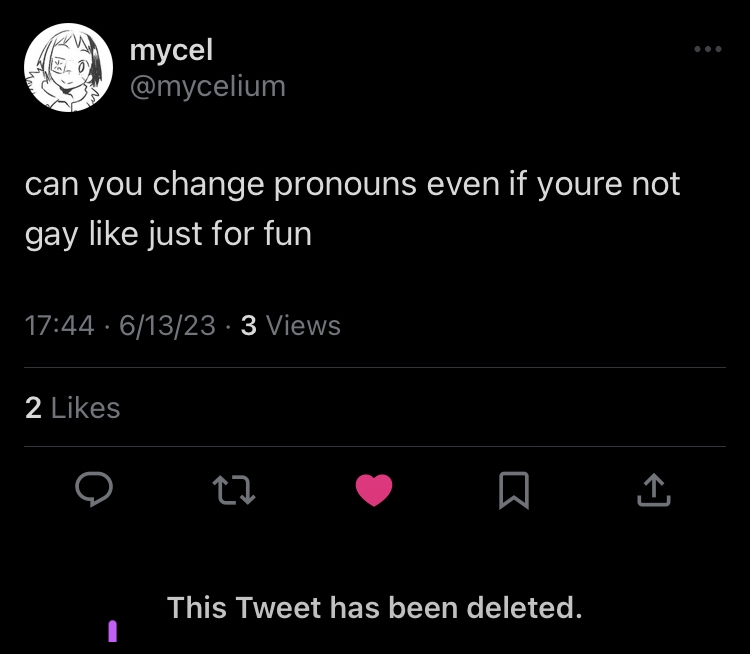Open the three-dot more options menu
Viewport: 750px width, 654px height.
(707, 50)
